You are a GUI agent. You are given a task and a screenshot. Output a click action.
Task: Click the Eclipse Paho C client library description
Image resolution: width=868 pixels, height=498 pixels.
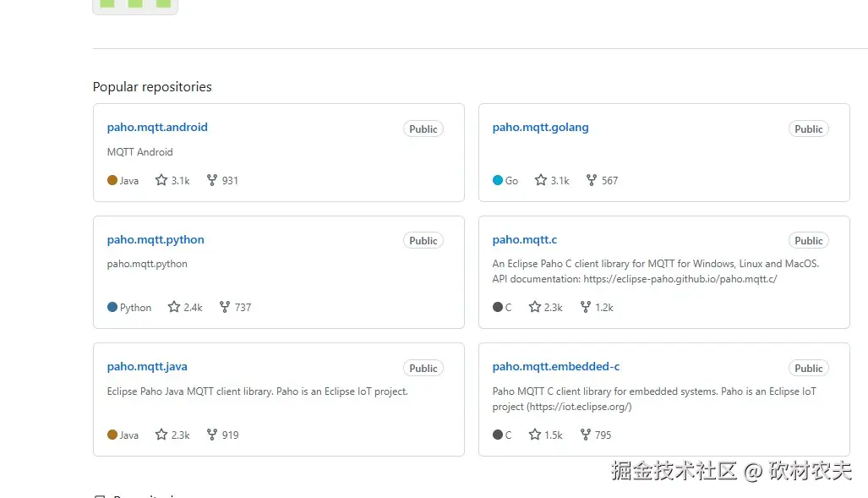tap(656, 271)
